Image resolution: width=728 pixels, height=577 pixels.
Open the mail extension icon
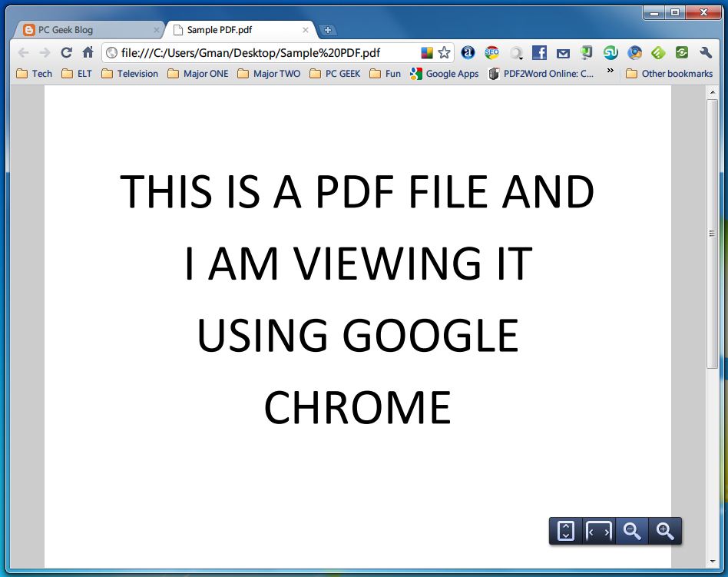pos(563,52)
